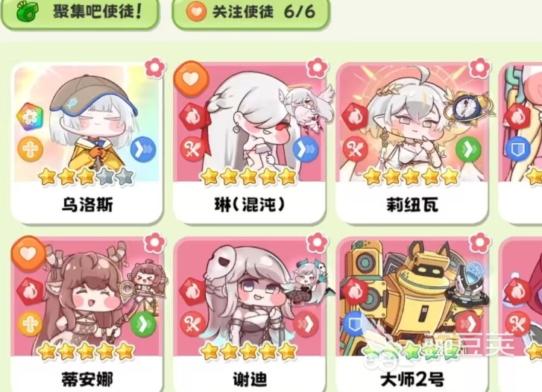The height and width of the screenshot is (392, 542).
Task: Click the blue shield tank icon on 大师2号
Action: [x=356, y=323]
